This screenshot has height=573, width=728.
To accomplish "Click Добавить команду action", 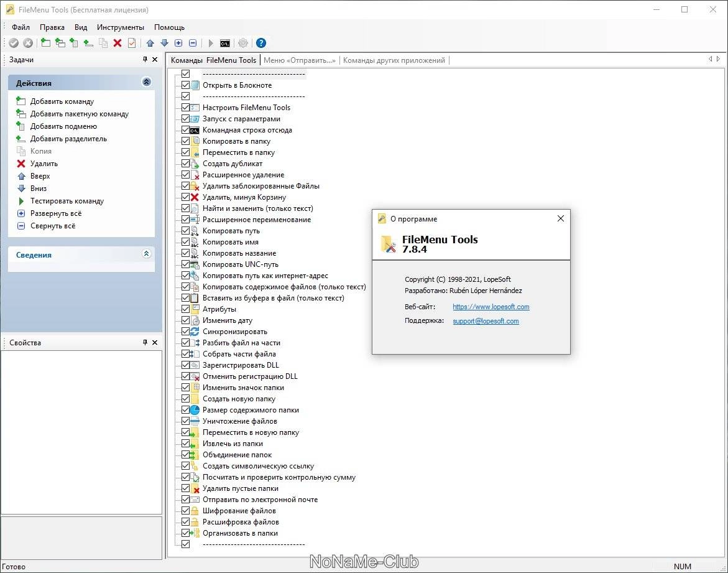I will tap(62, 101).
